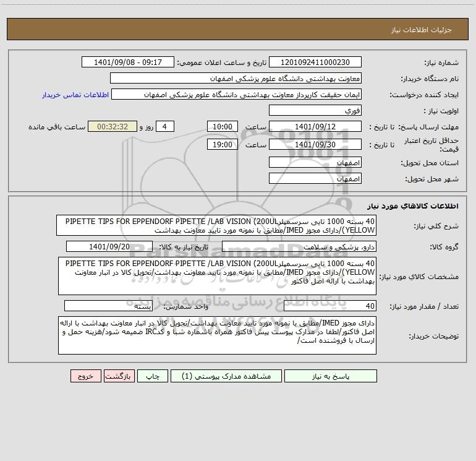Open مشاهده مدارک پیوستی (1) button

click(226, 376)
